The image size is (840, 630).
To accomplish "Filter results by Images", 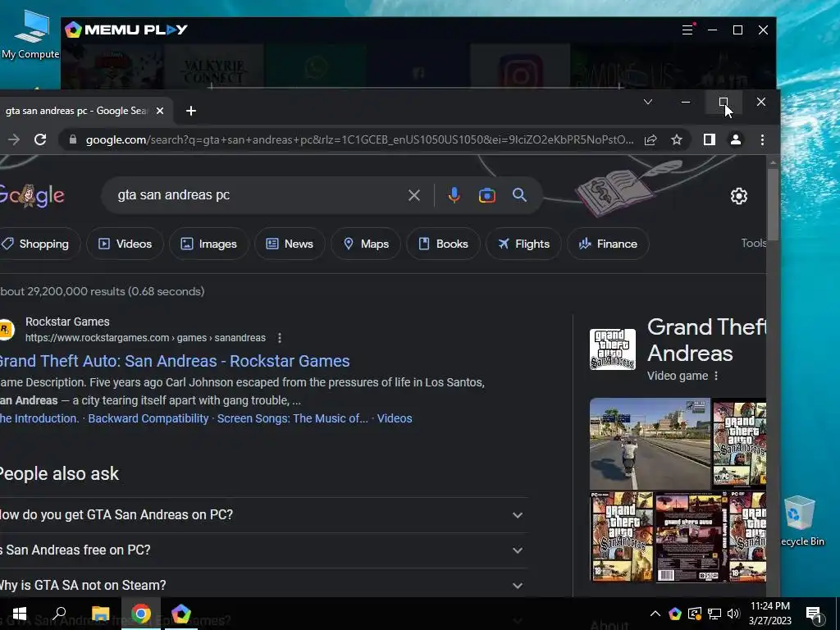I will pos(208,244).
